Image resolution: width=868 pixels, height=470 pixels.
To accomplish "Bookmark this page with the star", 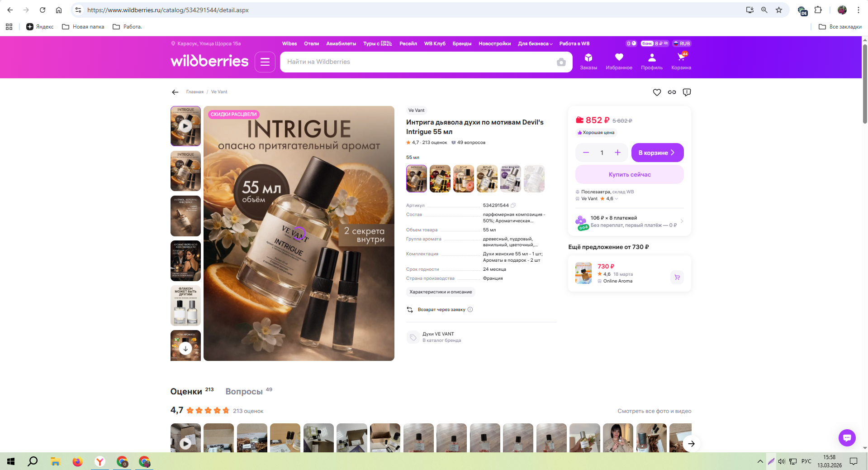I will (779, 10).
